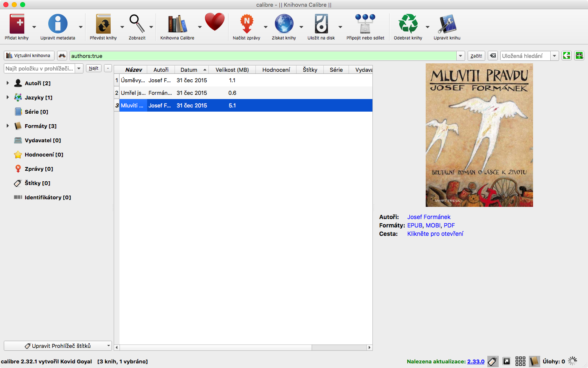Click the binoculars advanced search icon
This screenshot has height=368, width=588.
[62, 56]
